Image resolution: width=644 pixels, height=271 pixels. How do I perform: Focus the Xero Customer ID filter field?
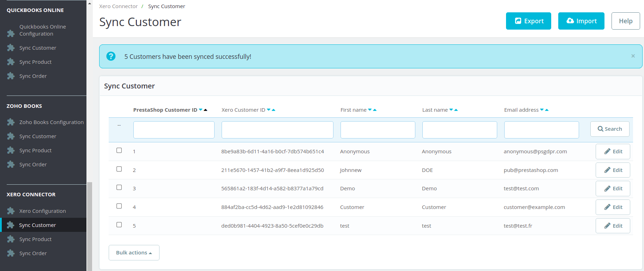277,130
